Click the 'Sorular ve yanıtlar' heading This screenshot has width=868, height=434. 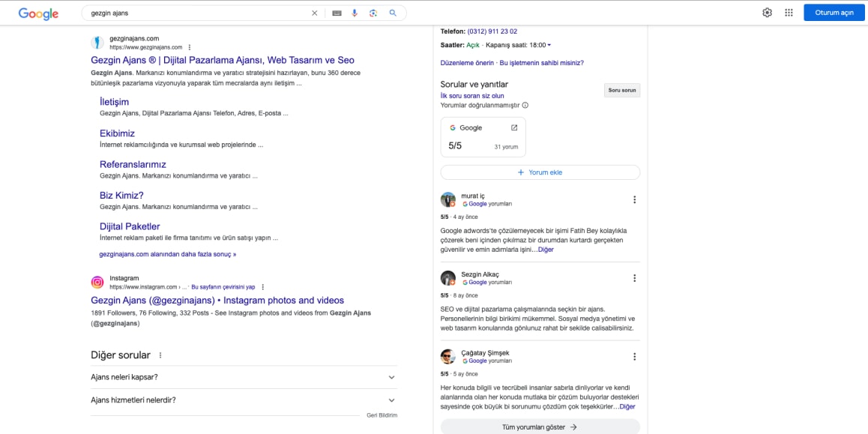pyautogui.click(x=474, y=84)
